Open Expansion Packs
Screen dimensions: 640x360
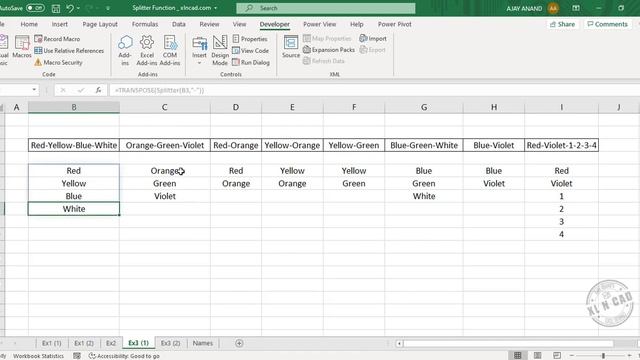329,50
